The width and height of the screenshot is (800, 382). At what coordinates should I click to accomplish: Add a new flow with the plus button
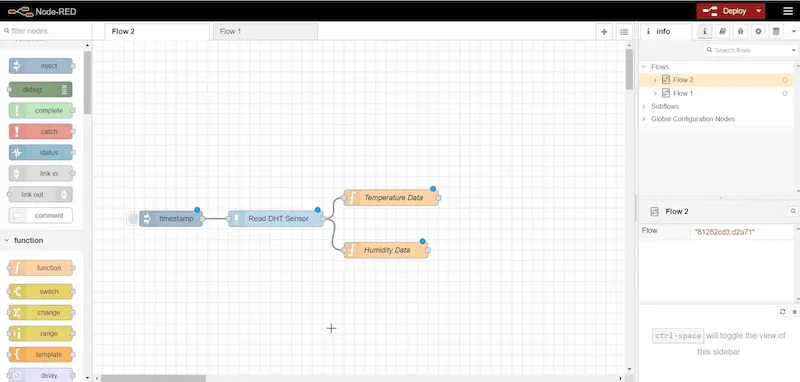click(x=604, y=32)
